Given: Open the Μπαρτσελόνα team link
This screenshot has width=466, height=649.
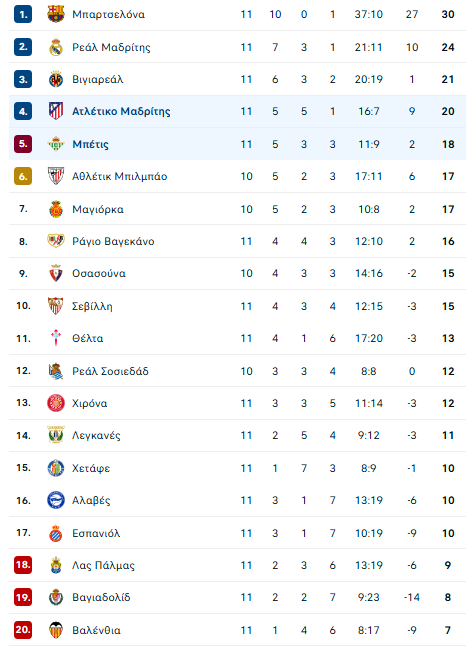Looking at the screenshot, I should point(108,14).
